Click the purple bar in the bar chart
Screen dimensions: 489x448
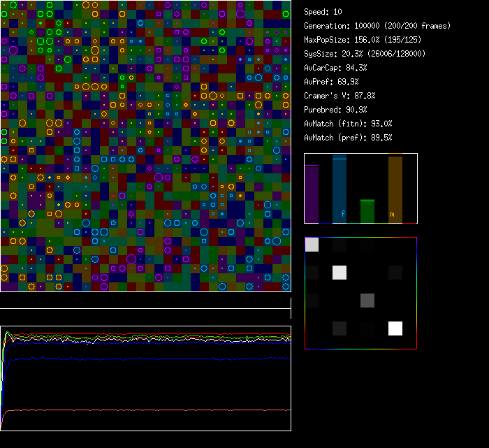pos(312,194)
